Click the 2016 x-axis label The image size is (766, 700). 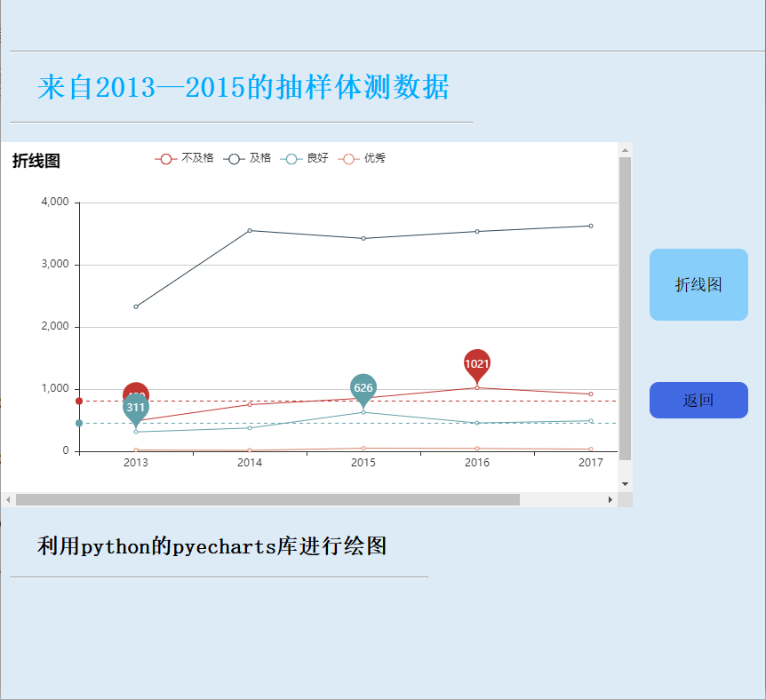pyautogui.click(x=477, y=463)
